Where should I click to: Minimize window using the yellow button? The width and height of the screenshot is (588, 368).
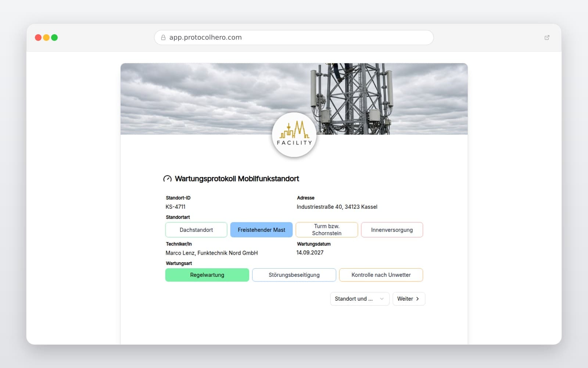(46, 38)
